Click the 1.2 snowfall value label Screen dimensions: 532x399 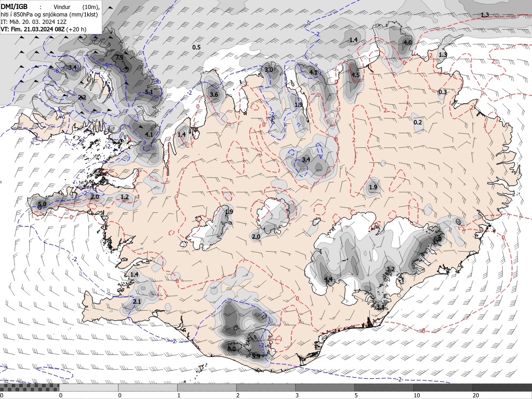pyautogui.click(x=124, y=197)
